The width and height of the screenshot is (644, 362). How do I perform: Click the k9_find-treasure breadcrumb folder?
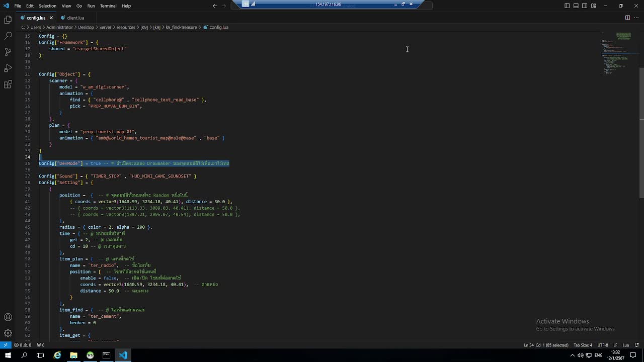[181, 28]
